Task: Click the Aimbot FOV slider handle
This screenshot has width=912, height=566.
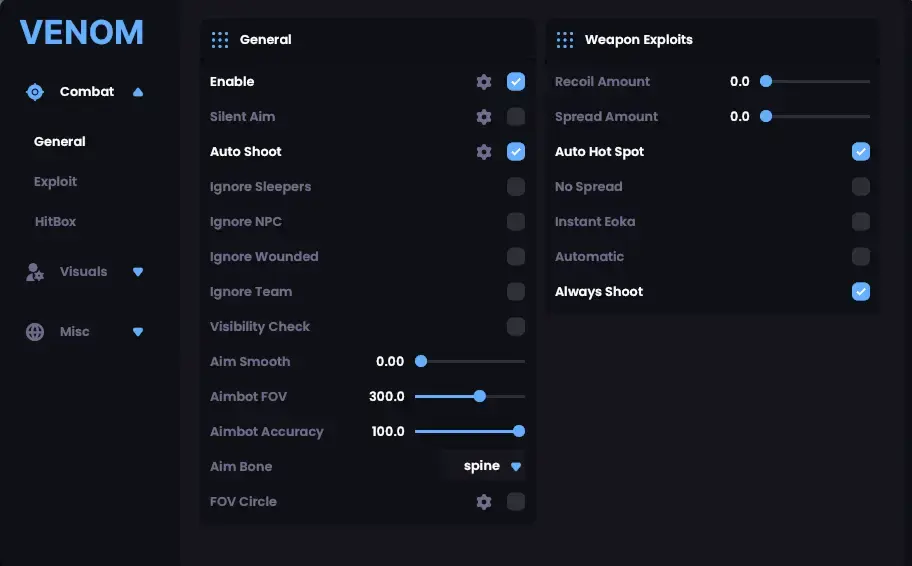Action: 480,396
